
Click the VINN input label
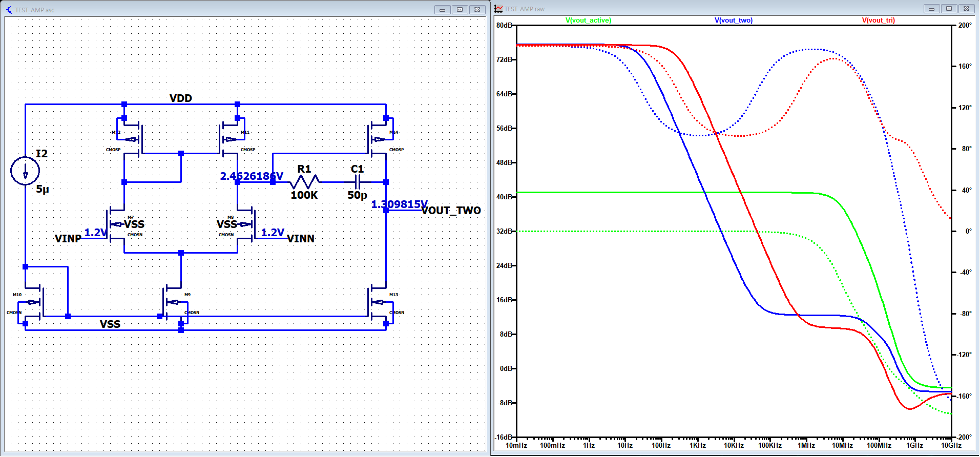click(x=301, y=239)
